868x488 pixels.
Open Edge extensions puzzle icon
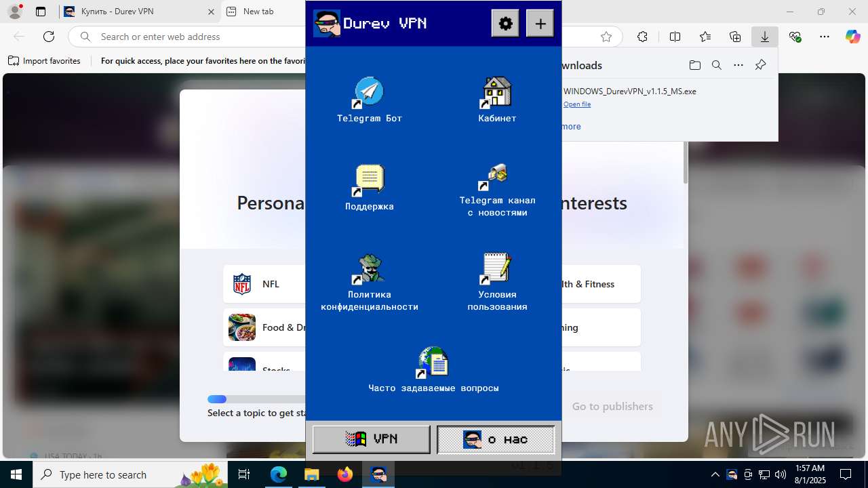pyautogui.click(x=642, y=37)
